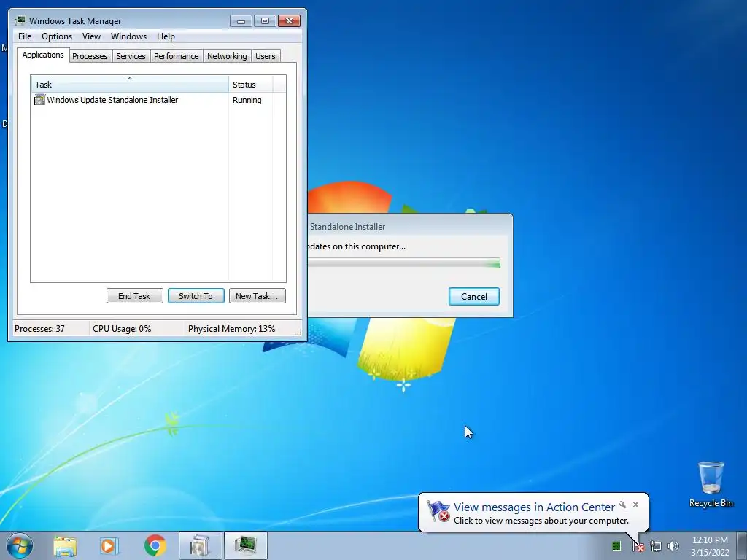Viewport: 747px width, 560px height.
Task: Maximize the Task Manager window
Action: 265,21
